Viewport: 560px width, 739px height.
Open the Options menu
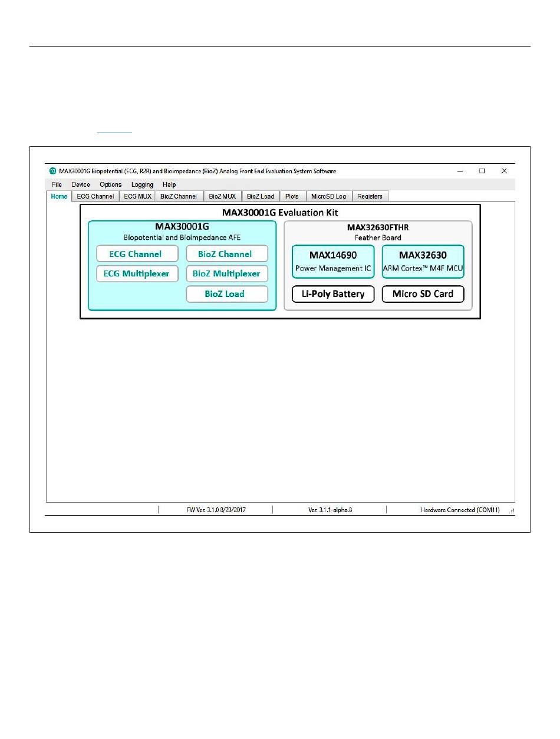pos(111,184)
